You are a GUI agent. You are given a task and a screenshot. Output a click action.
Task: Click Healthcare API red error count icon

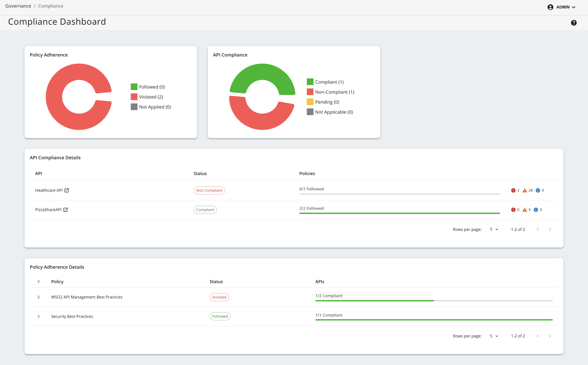513,190
